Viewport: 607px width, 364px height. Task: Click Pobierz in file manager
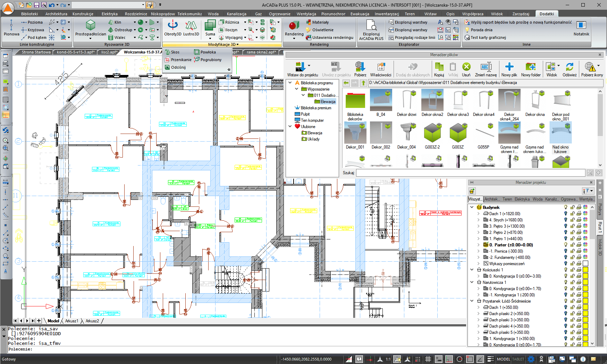360,69
